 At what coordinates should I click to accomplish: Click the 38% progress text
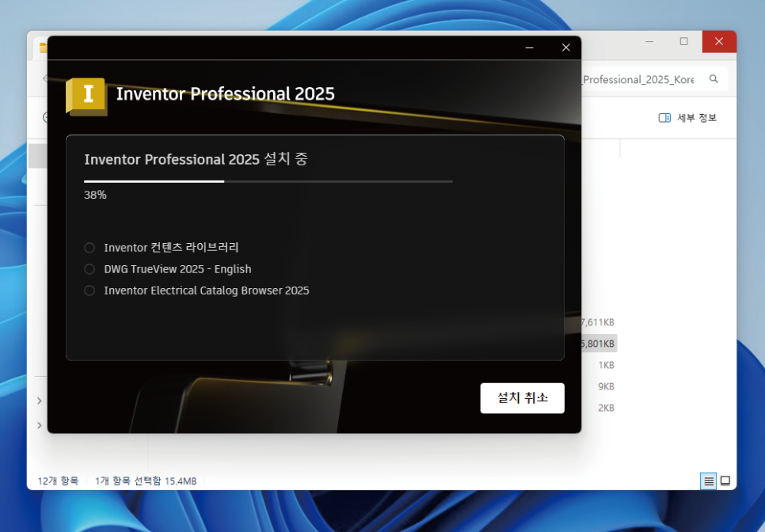(95, 195)
